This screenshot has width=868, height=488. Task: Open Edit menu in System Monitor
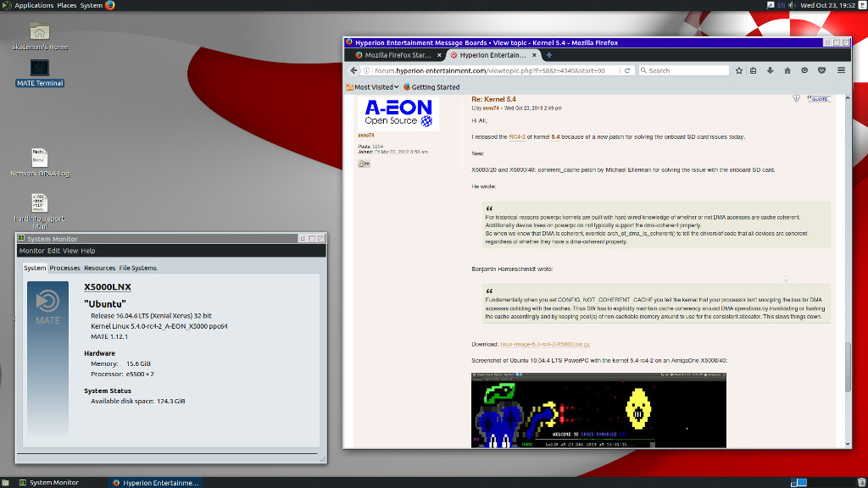pyautogui.click(x=53, y=251)
